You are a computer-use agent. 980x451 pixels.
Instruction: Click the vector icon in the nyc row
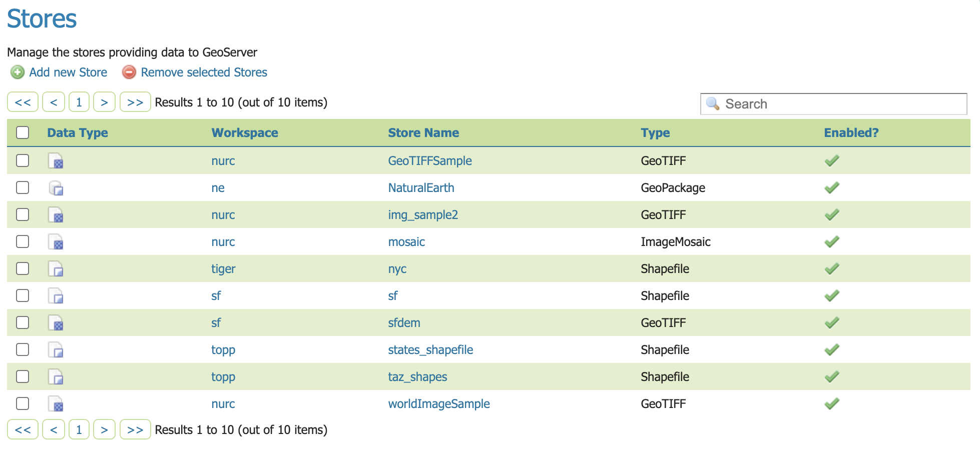coord(56,269)
